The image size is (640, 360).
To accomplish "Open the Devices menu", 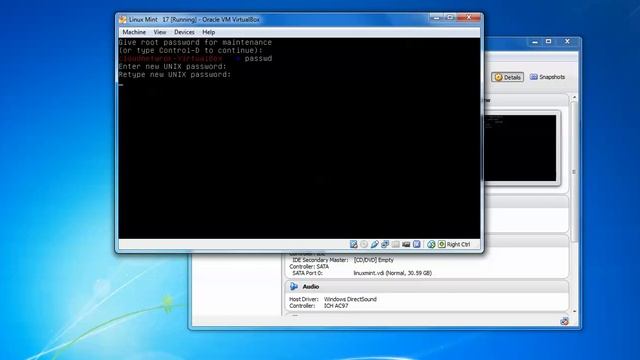I will pos(184,32).
